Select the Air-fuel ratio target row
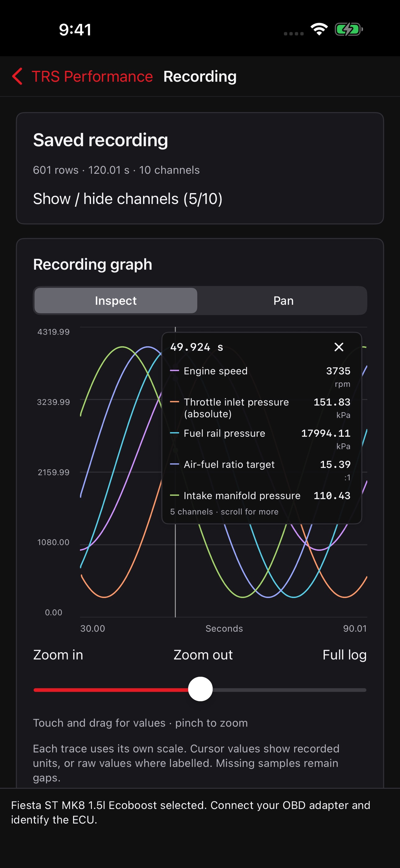This screenshot has width=400, height=868. pyautogui.click(x=260, y=470)
